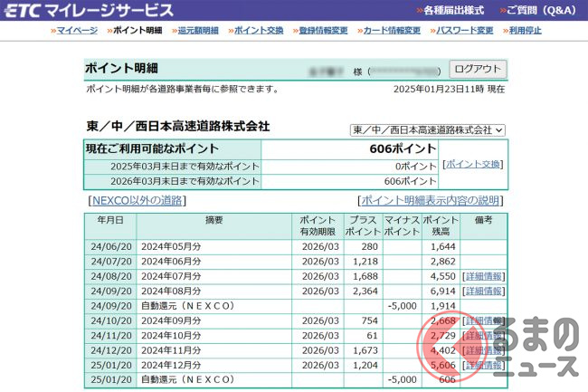Screen dimensions: 588x392
Task: Click the [ポイント交換] link beside points summary
Action: tap(473, 164)
